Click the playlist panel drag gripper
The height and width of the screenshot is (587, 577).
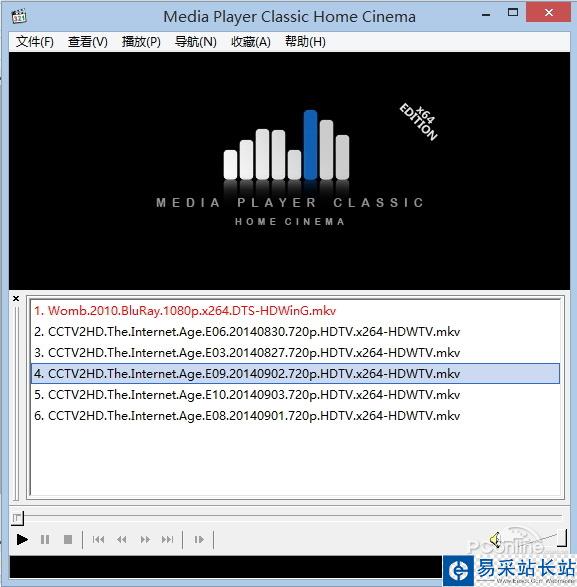pyautogui.click(x=16, y=404)
